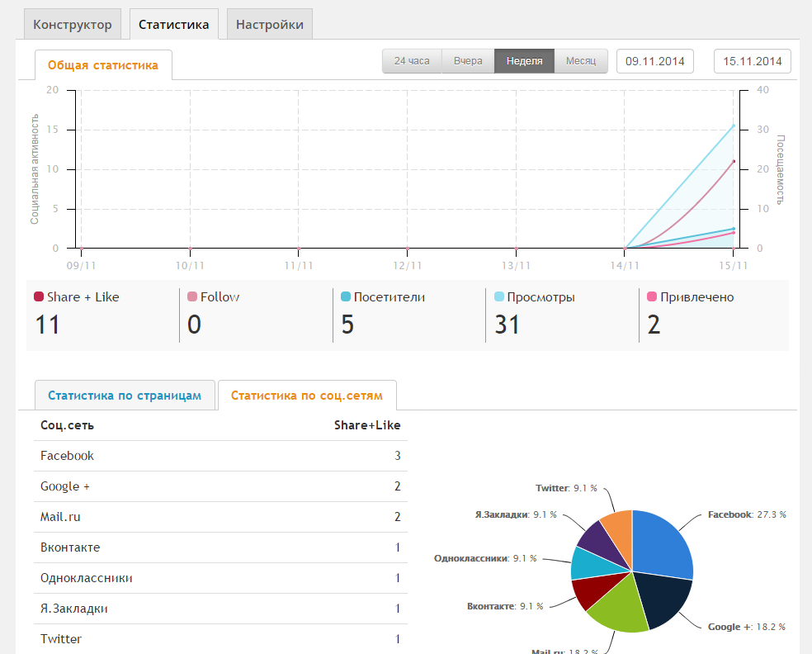Switch to the Настройки tab

[270, 25]
